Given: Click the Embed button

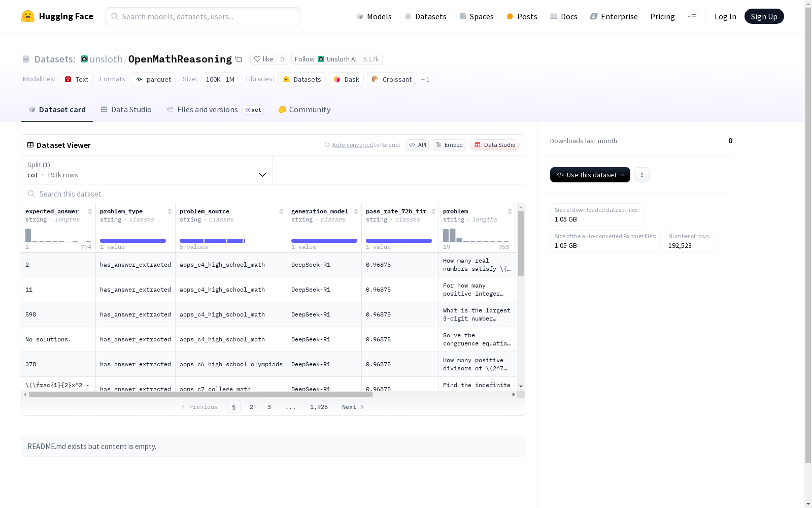Looking at the screenshot, I should click(449, 145).
